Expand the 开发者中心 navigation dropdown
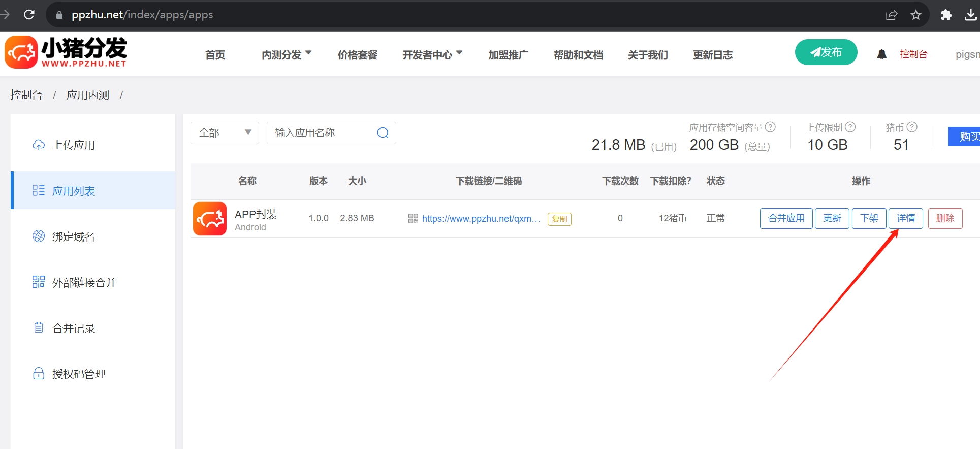Viewport: 980px width, 449px height. 432,55
